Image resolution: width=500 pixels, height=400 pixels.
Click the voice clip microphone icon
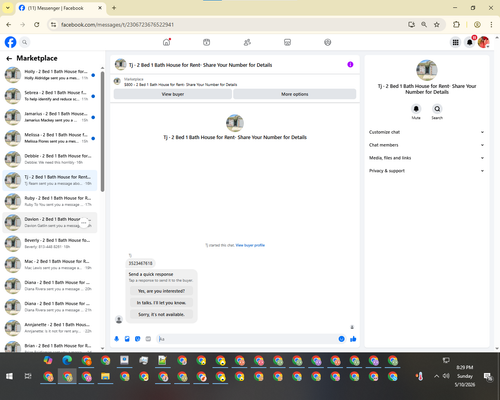point(117,339)
